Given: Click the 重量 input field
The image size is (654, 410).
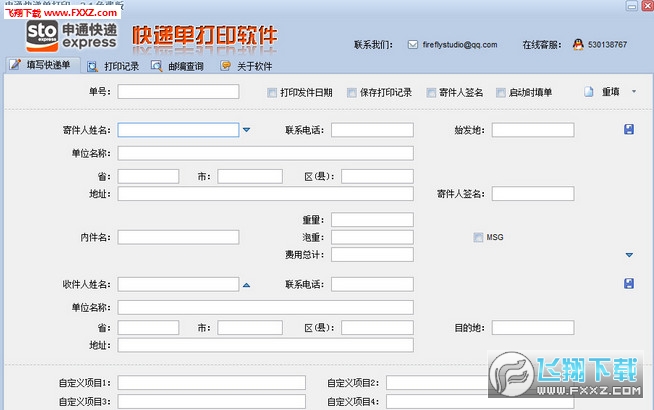Looking at the screenshot, I should (372, 220).
